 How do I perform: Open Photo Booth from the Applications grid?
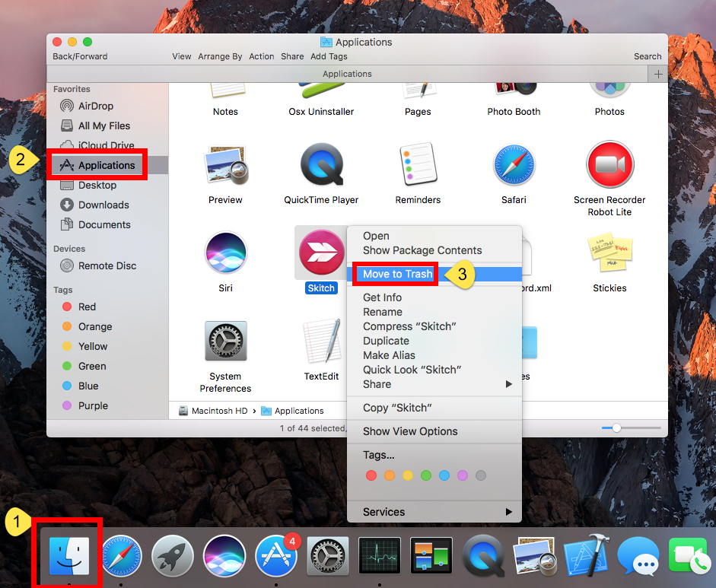point(515,89)
